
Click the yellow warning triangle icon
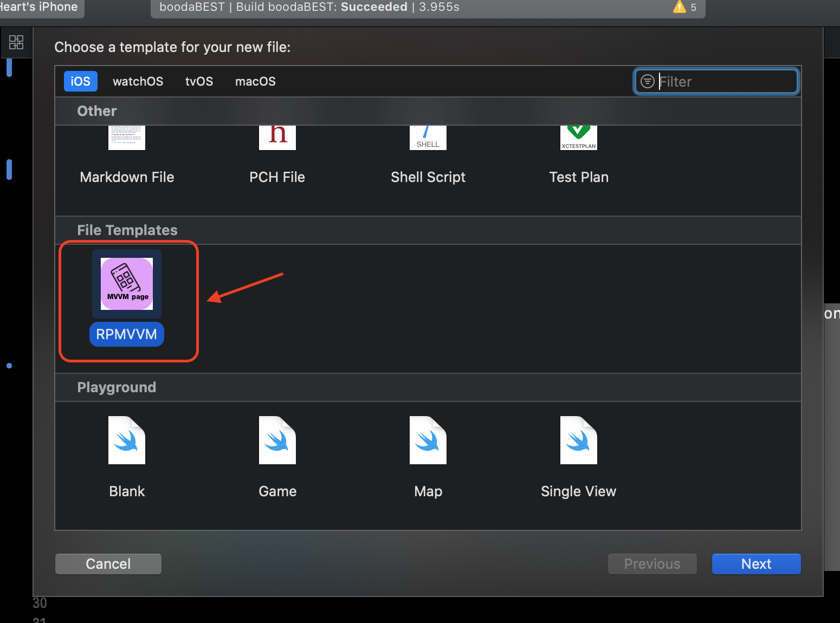point(679,7)
